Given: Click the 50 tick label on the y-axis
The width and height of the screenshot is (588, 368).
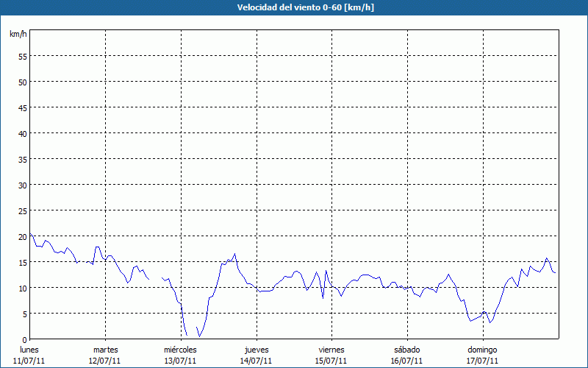Looking at the screenshot, I should (22, 82).
